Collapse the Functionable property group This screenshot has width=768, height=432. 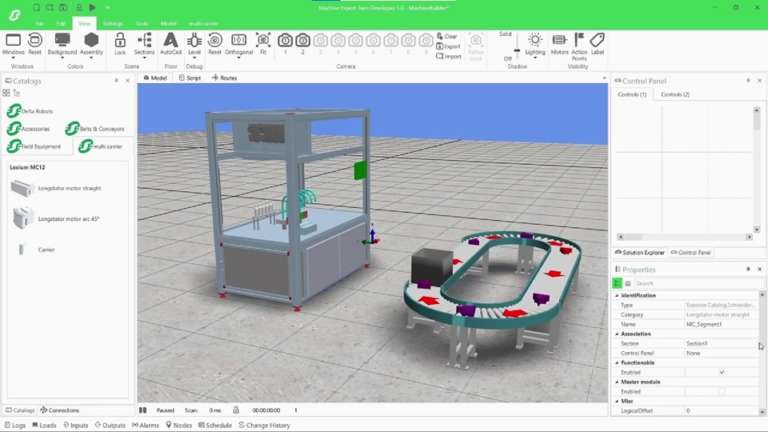tap(617, 362)
